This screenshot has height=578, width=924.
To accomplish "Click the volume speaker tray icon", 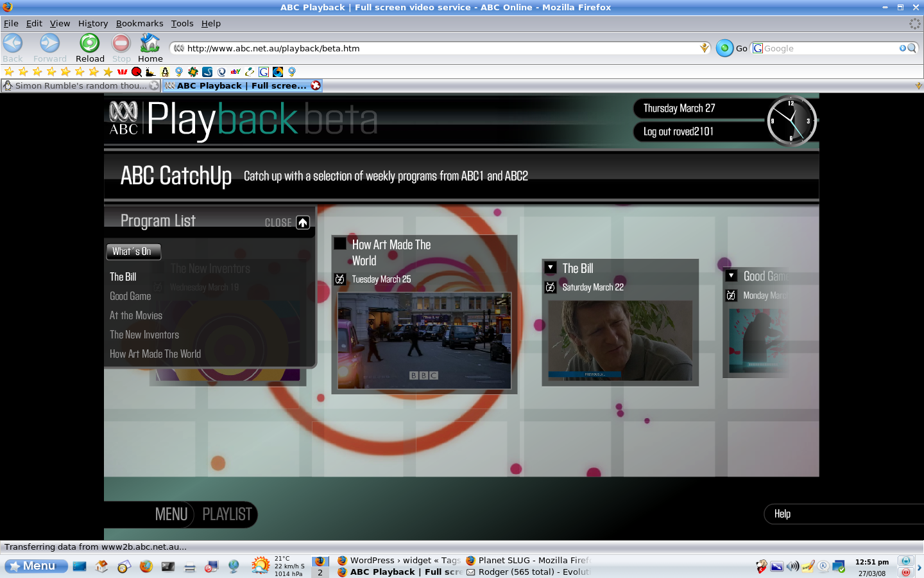I will tap(792, 566).
